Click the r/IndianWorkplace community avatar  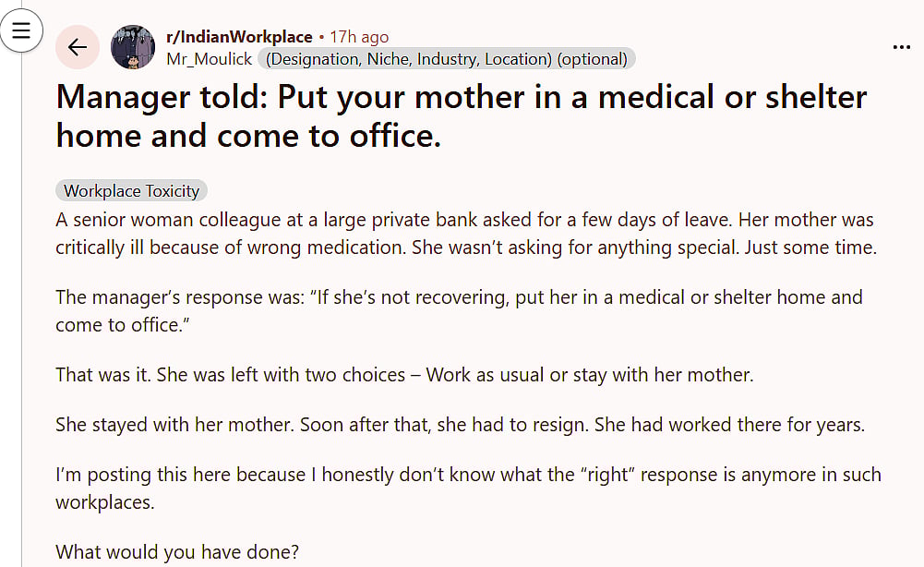[132, 47]
